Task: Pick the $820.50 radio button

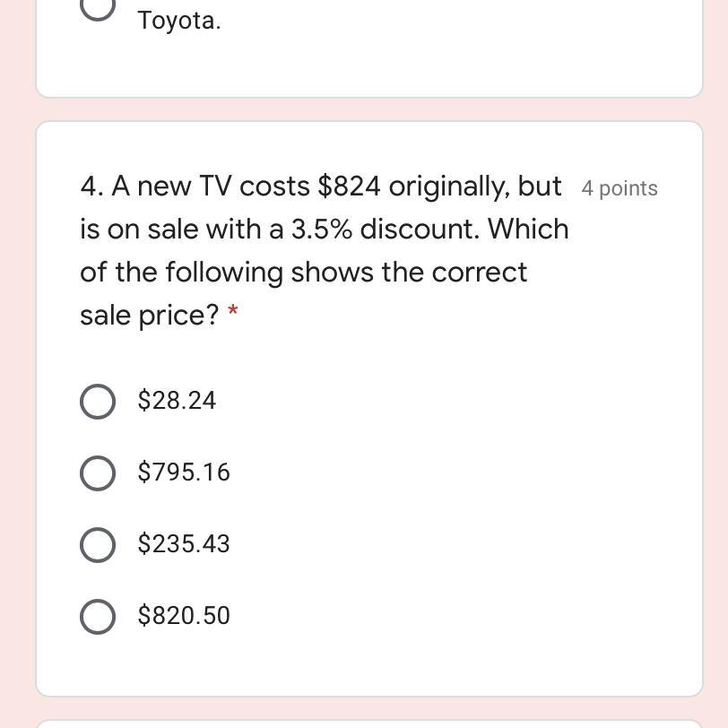Action: [x=98, y=616]
